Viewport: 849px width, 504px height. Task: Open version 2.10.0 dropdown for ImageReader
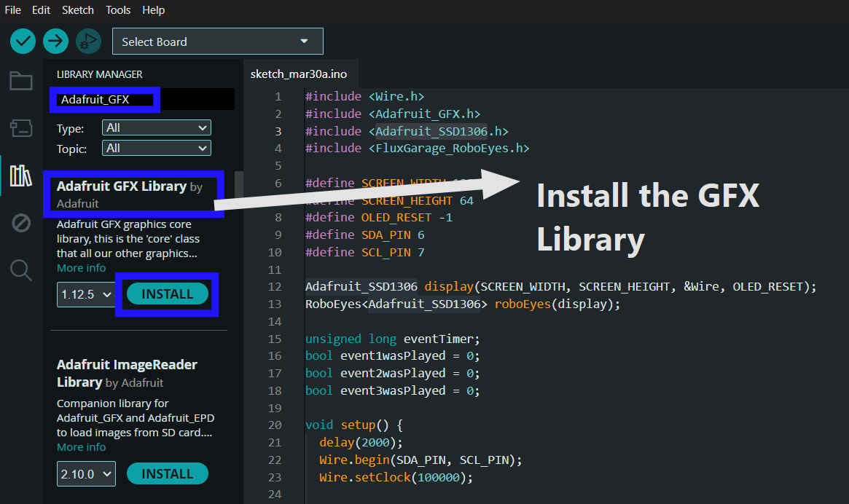click(x=85, y=474)
